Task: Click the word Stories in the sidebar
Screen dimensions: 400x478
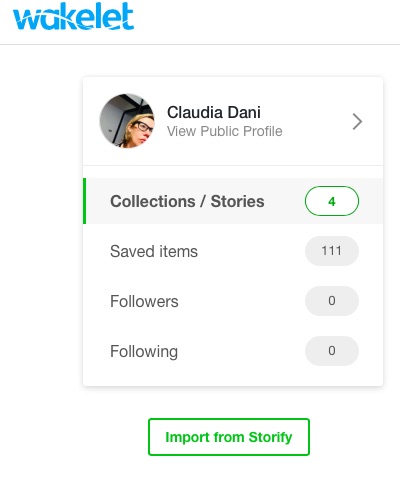Action: [237, 201]
